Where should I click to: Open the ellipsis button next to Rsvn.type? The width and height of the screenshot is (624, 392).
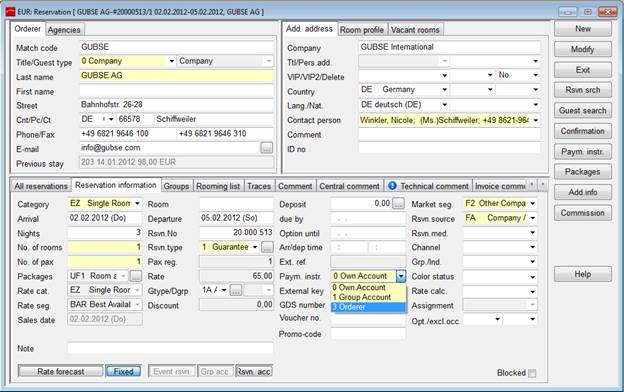[x=267, y=247]
